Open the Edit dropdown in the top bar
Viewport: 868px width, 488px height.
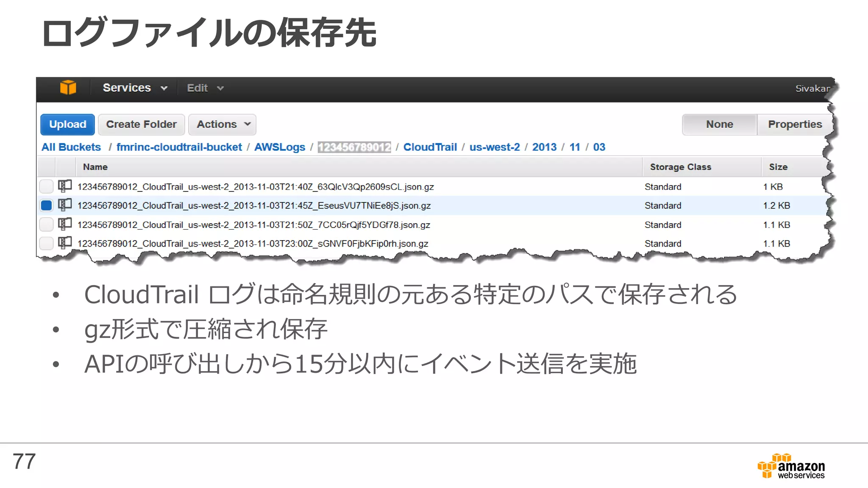205,88
